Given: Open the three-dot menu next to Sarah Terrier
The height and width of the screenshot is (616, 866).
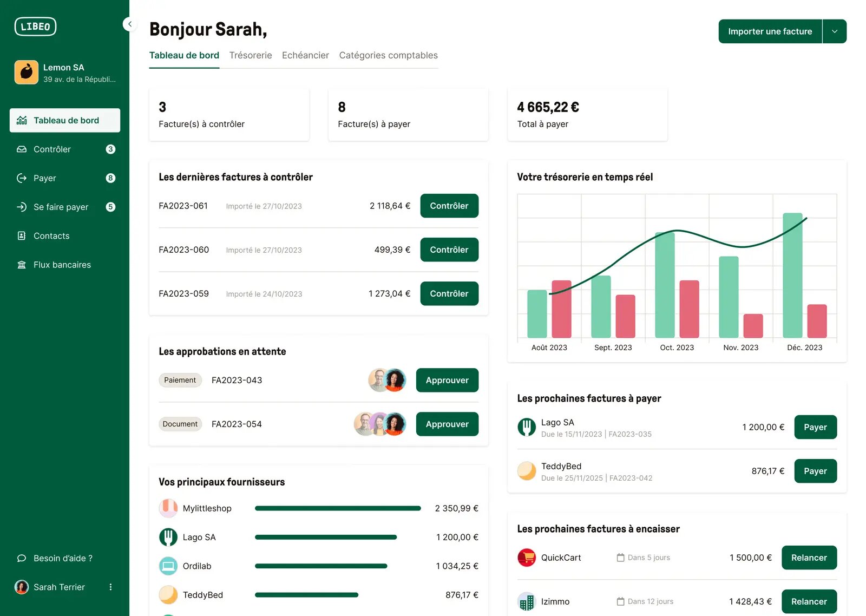Looking at the screenshot, I should coord(110,587).
